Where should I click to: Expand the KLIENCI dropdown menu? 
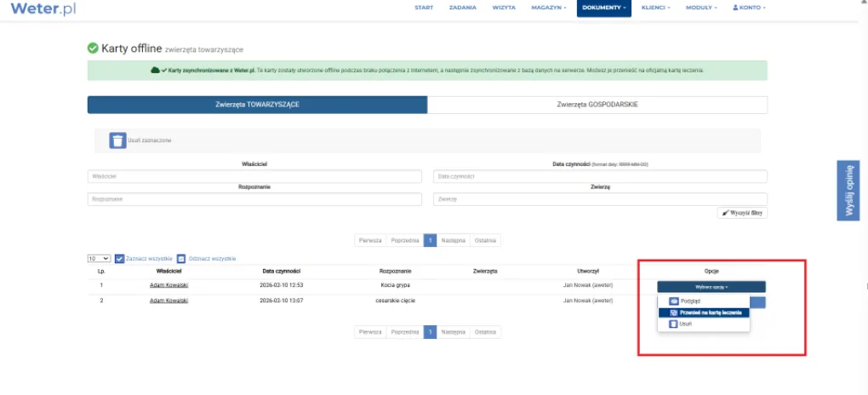(655, 8)
